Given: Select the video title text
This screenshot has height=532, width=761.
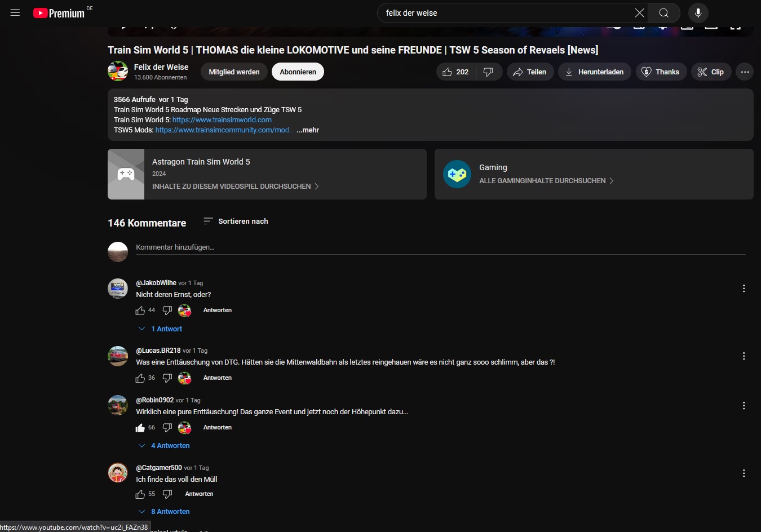Looking at the screenshot, I should 353,50.
